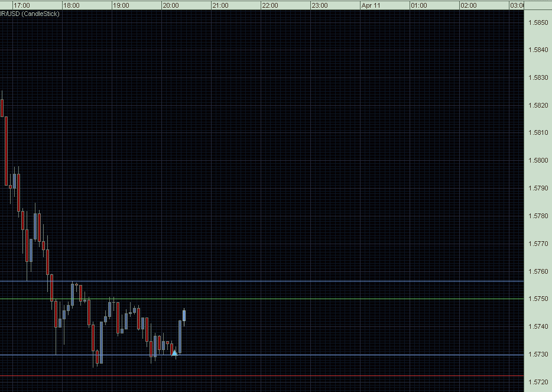Viewport: 552px width, 392px height.
Task: Click the 1.5730 price axis label
Action: click(x=538, y=354)
